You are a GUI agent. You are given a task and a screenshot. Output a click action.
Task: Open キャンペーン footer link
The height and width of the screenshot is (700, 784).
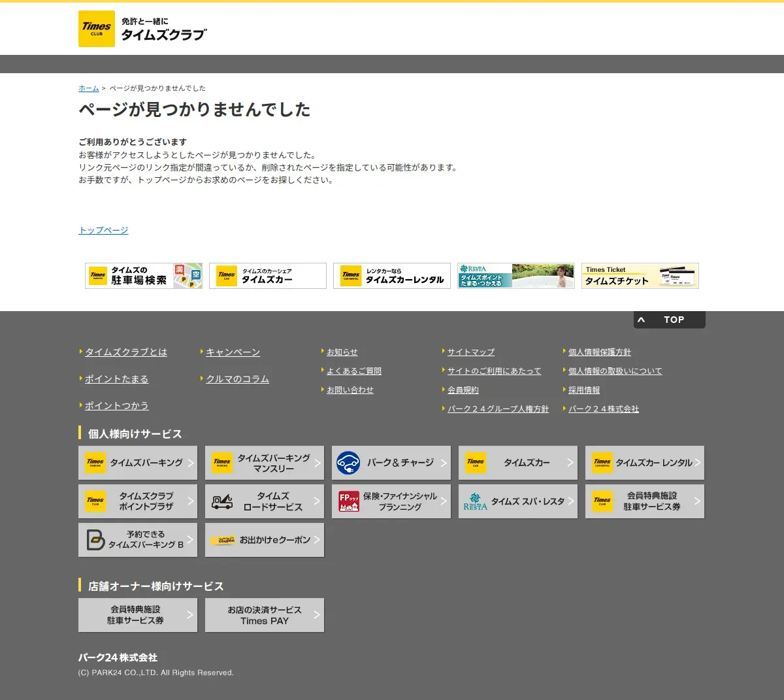pyautogui.click(x=233, y=352)
